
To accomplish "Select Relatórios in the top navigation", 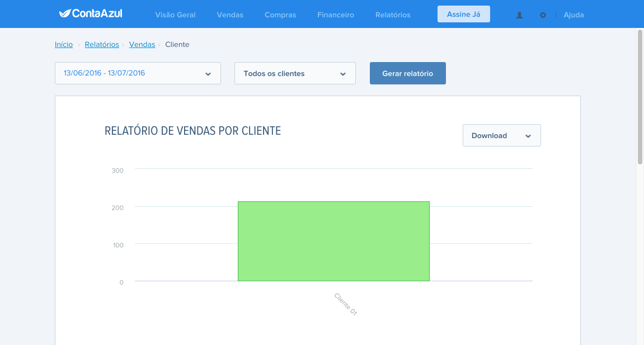I will tap(393, 15).
